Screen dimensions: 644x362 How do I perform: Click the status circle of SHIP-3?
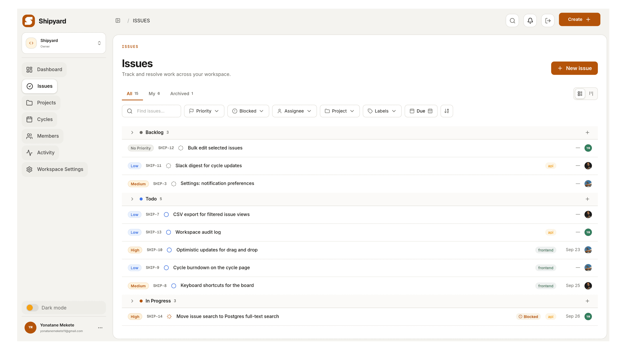174,184
